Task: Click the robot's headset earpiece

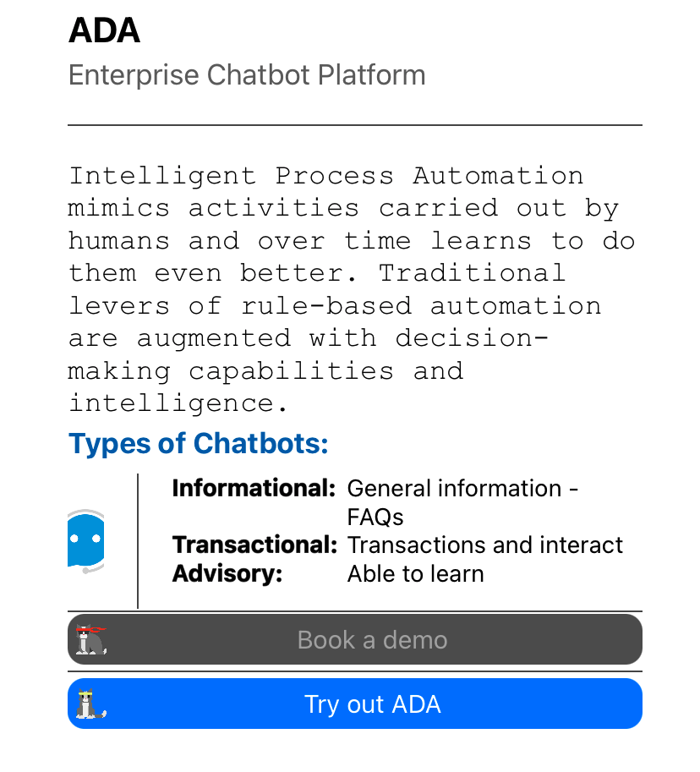Action: [85, 571]
